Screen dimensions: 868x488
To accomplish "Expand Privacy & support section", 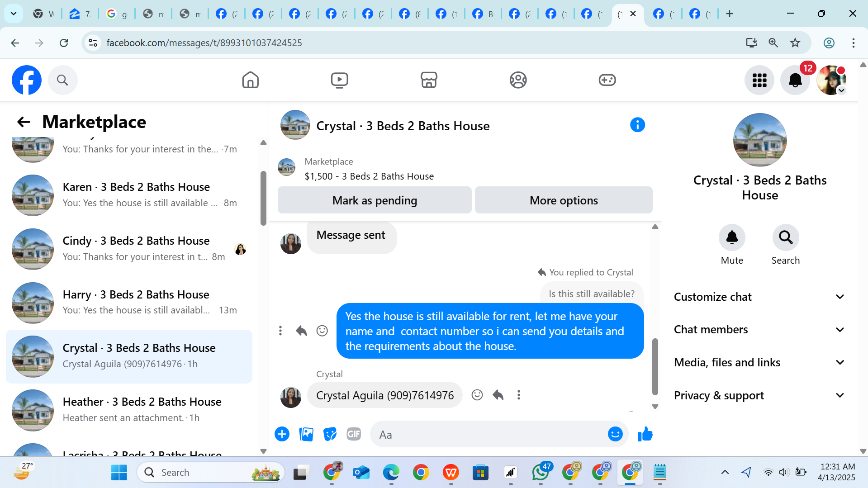I will pyautogui.click(x=759, y=395).
